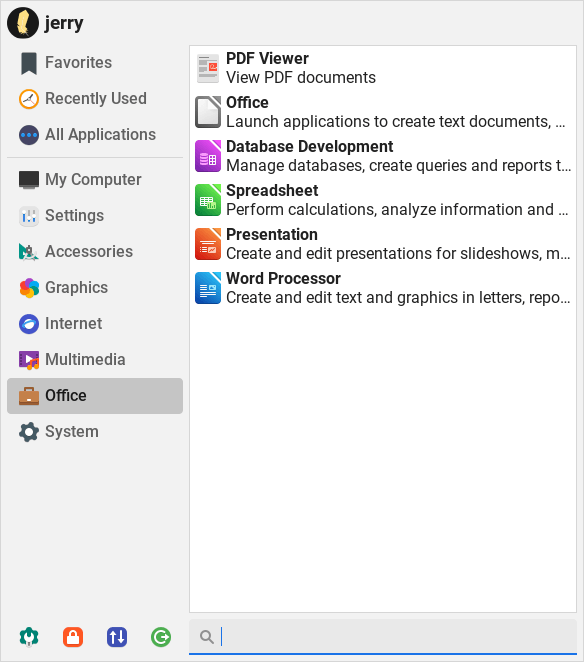Screen dimensions: 584x662
Task: Open Word Processor via the blue icon
Action: [208, 288]
